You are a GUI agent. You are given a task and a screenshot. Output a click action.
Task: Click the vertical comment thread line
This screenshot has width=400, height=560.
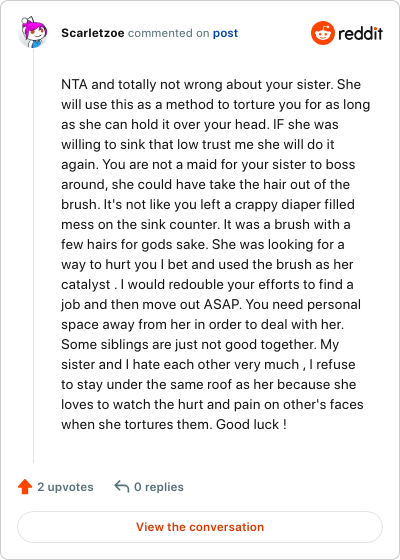(x=34, y=255)
